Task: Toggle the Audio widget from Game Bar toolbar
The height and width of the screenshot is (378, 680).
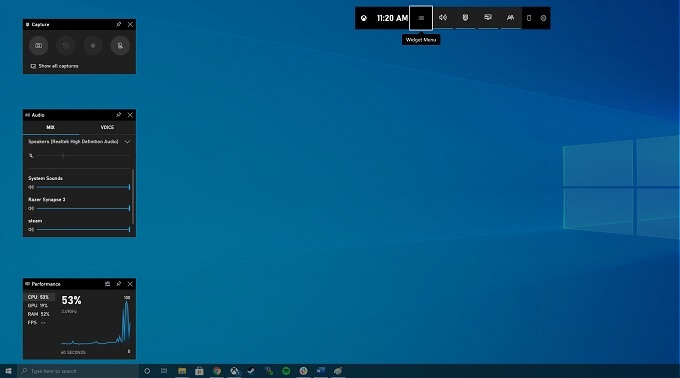Action: [x=443, y=18]
